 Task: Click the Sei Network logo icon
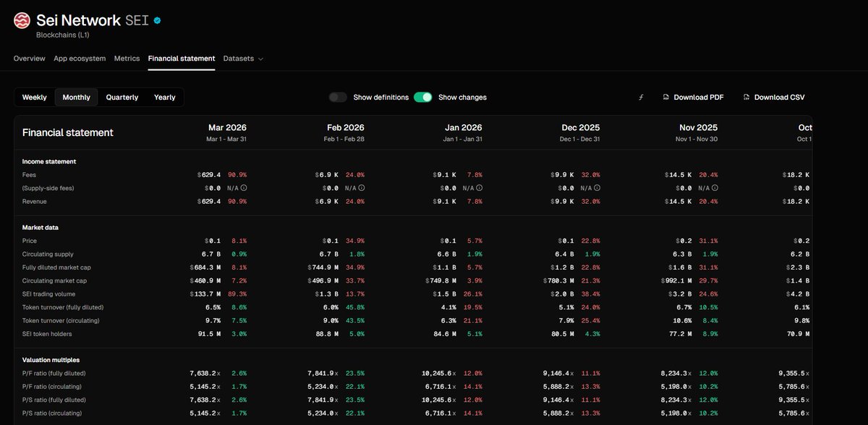pos(22,20)
